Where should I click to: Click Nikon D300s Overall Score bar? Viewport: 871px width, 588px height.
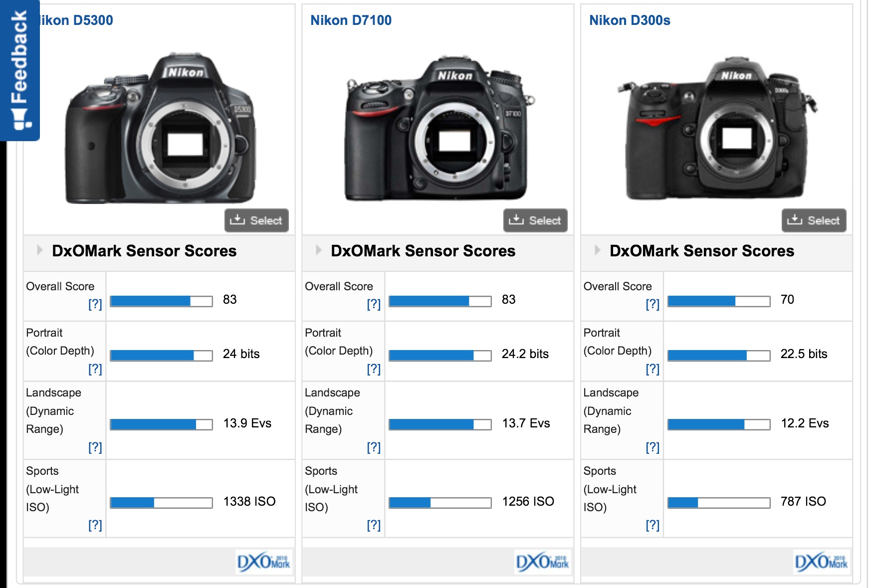click(x=718, y=301)
